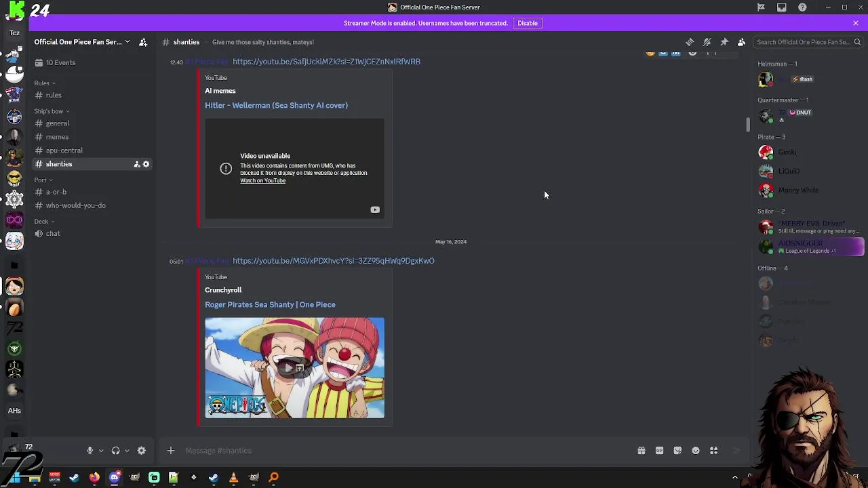
Task: Open Hitler - Wellerman video title link
Action: tap(276, 105)
